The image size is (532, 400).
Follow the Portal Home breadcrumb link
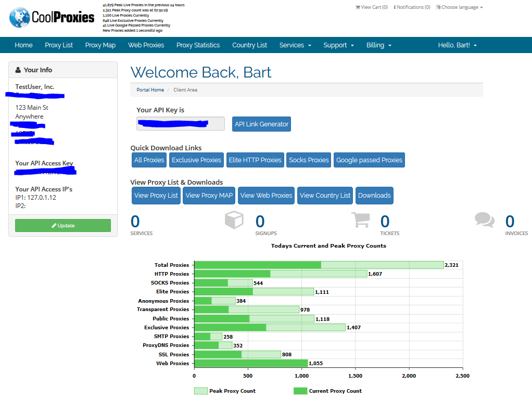coord(150,90)
